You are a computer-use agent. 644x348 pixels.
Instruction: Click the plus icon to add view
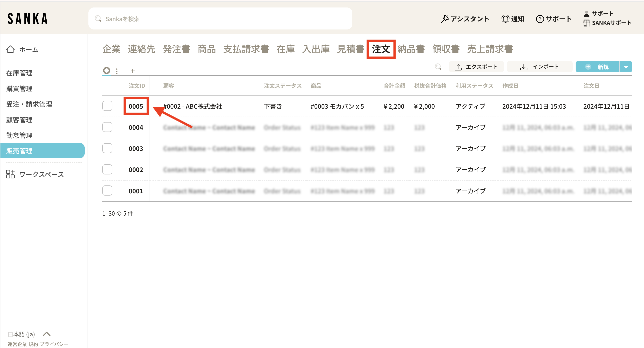coord(132,71)
